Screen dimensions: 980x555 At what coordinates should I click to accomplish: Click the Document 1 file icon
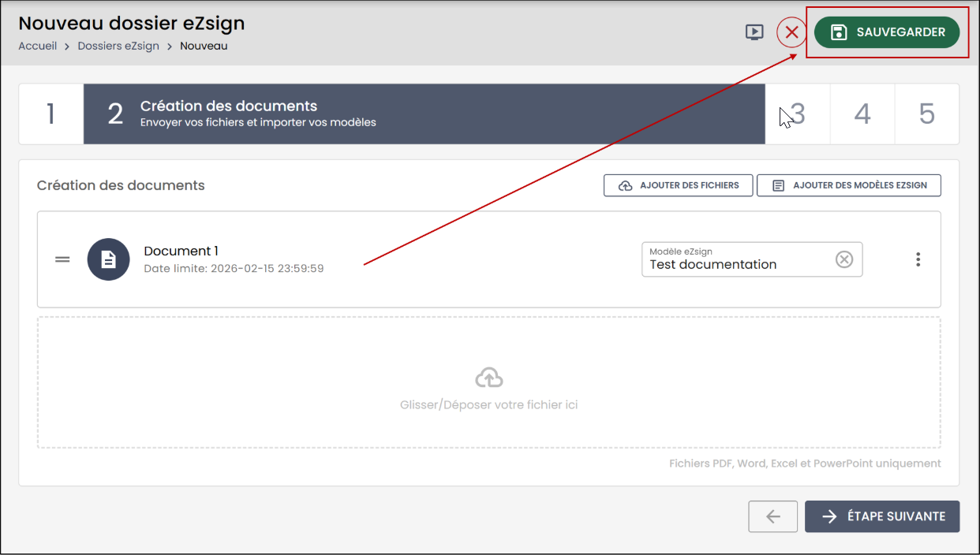tap(108, 259)
